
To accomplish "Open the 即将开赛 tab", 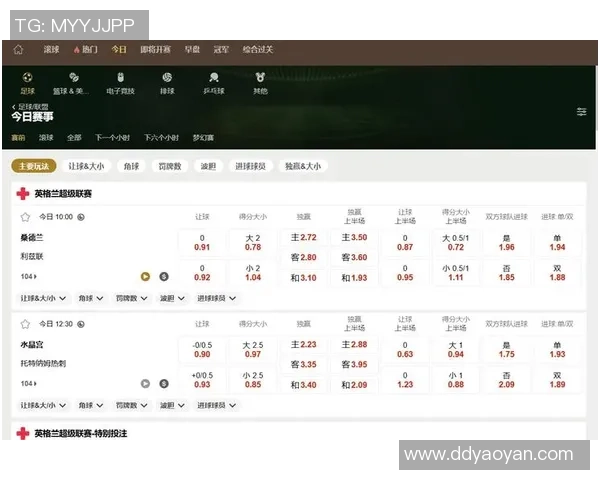I will click(155, 49).
